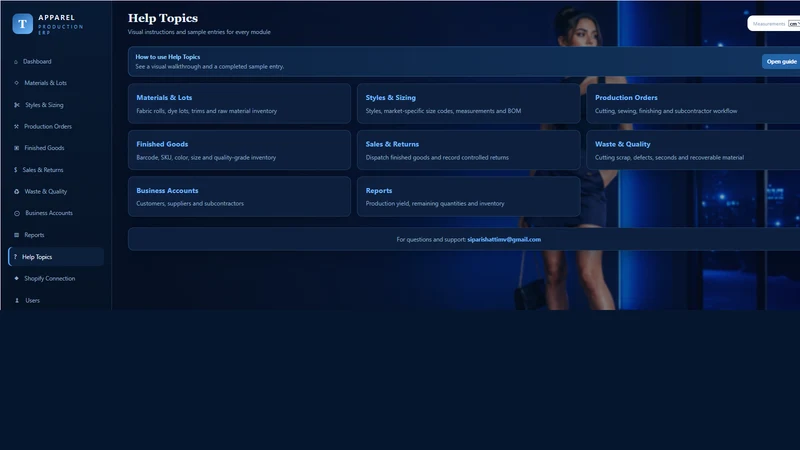The height and width of the screenshot is (450, 800).
Task: Click 'Visual instructions and sample entries' subtitle
Action: coord(199,32)
